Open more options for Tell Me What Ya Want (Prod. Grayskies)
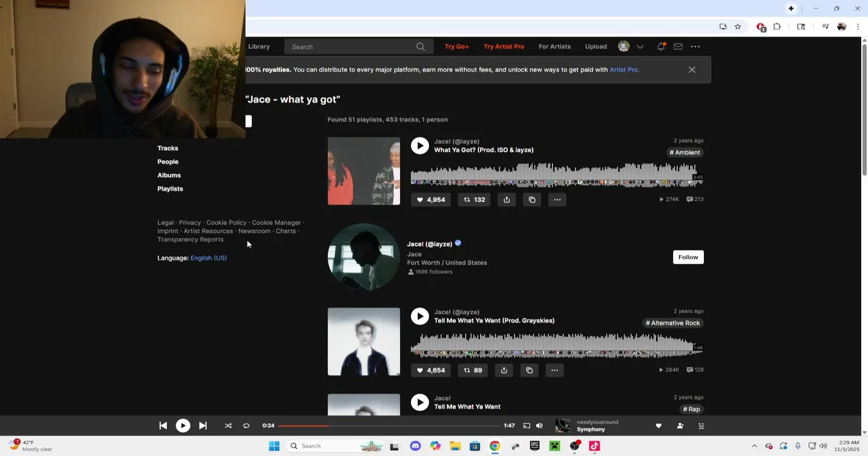 pos(555,370)
